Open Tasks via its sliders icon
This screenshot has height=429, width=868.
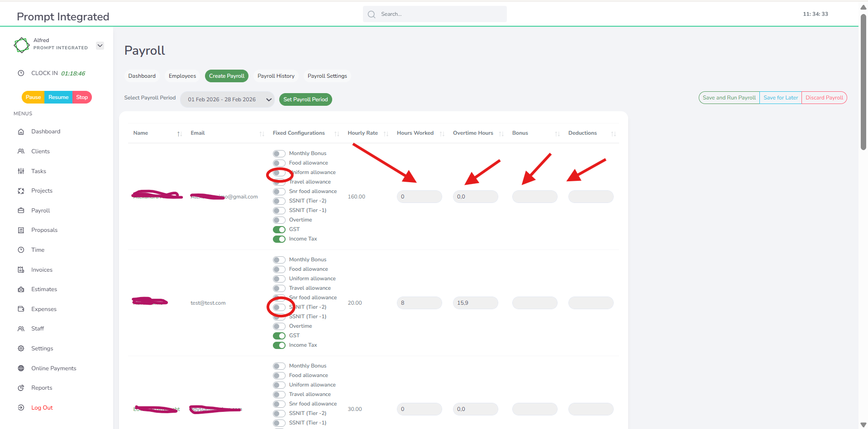click(x=21, y=171)
